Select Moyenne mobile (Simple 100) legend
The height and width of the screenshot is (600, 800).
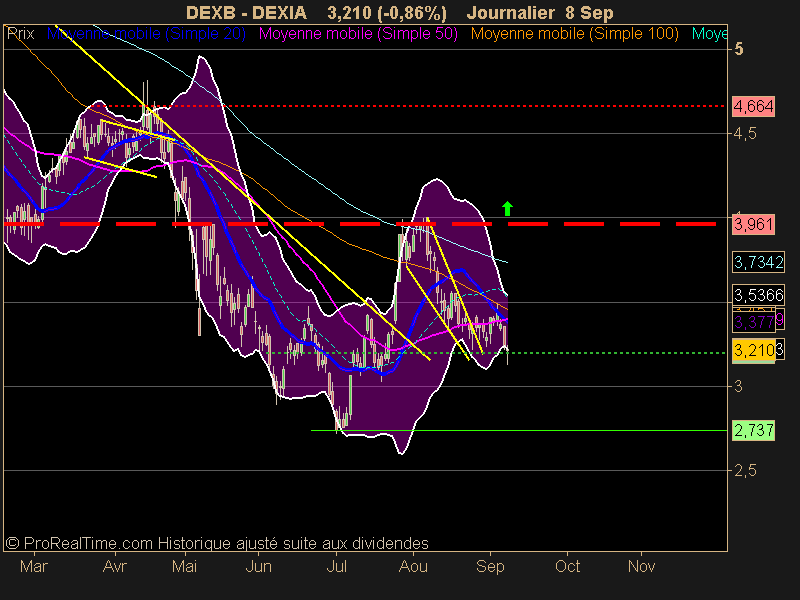pos(574,34)
